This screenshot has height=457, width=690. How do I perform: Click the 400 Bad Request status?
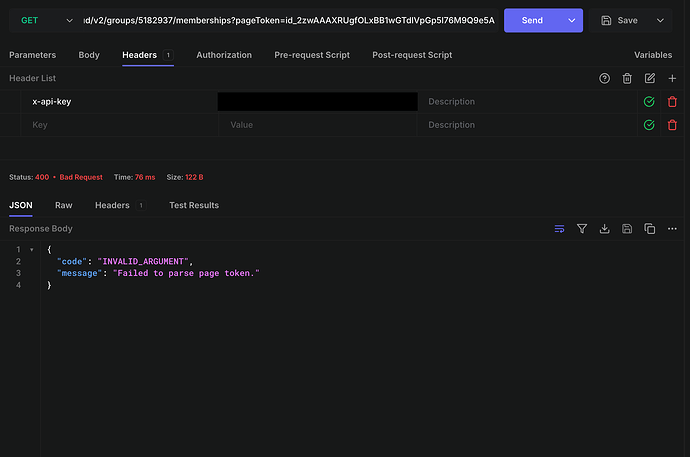pyautogui.click(x=69, y=177)
